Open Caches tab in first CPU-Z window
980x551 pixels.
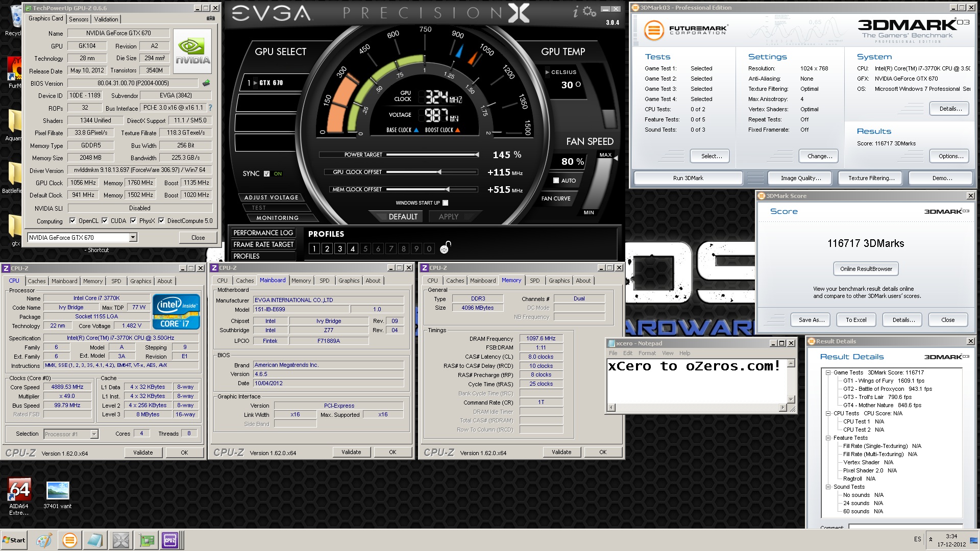point(37,281)
